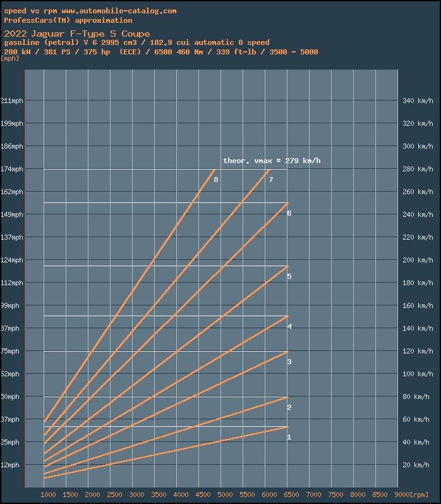This screenshot has width=441, height=504.
Task: Click the '40 km/h' axis label
Action: point(416,442)
